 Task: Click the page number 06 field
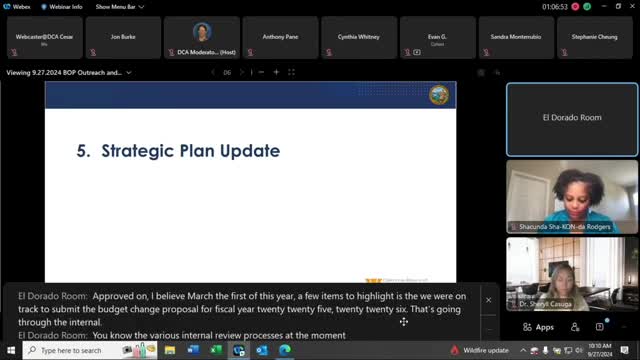tap(227, 73)
